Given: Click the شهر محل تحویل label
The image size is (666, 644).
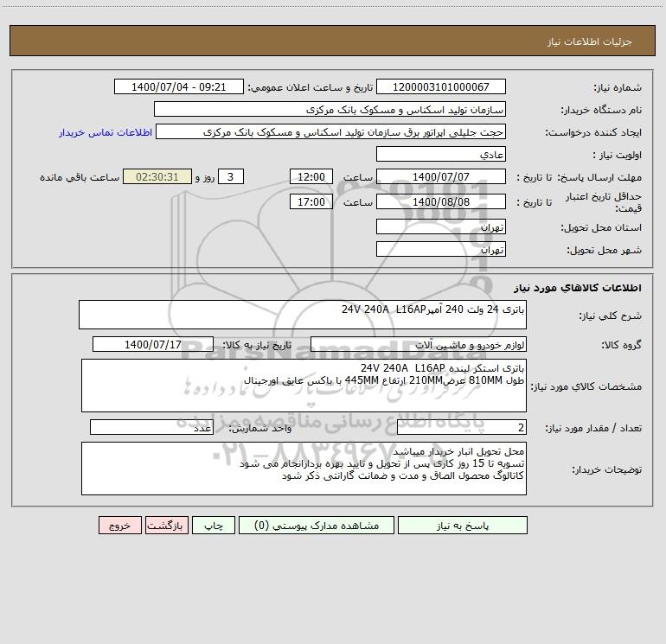Looking at the screenshot, I should pyautogui.click(x=604, y=250).
